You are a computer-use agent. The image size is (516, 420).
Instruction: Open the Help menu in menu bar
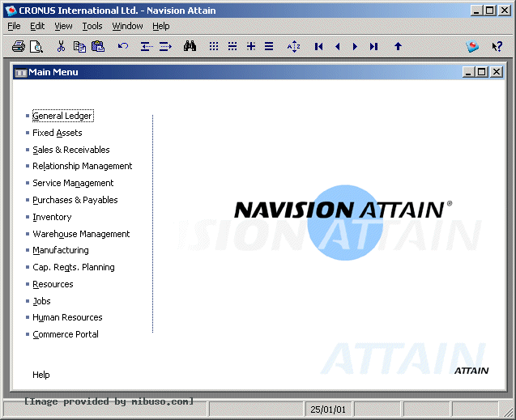click(161, 26)
